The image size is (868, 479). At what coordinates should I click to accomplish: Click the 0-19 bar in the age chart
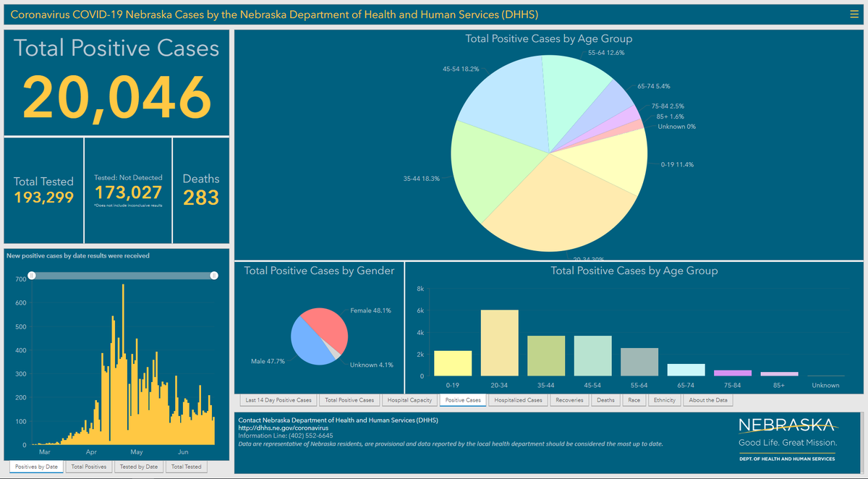tap(453, 363)
